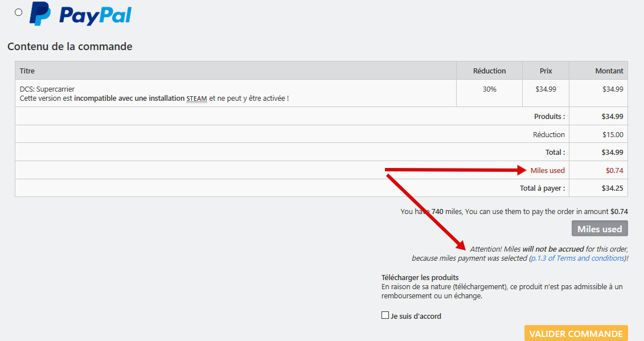644x341 pixels.
Task: Click the red "Miles used" row label
Action: (547, 170)
